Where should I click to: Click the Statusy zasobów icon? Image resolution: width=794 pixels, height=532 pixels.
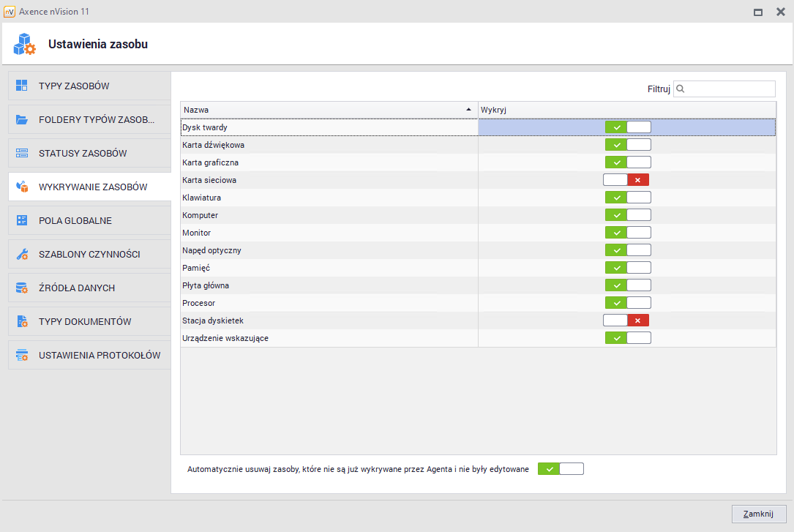click(x=22, y=153)
